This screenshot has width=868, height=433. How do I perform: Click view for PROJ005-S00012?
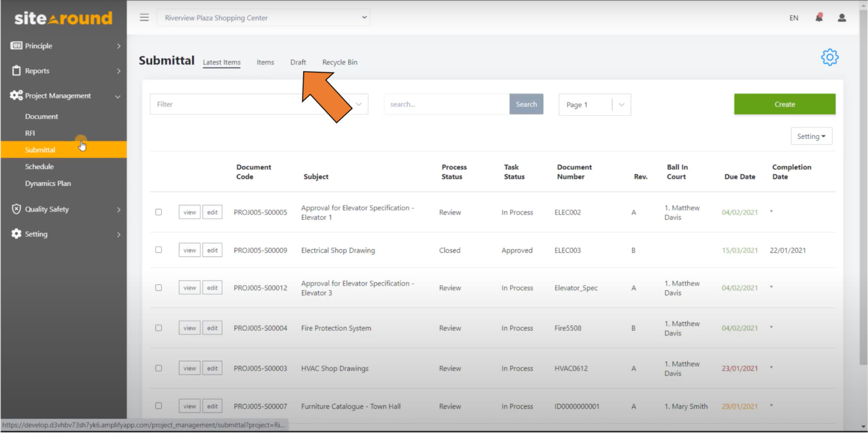(190, 288)
